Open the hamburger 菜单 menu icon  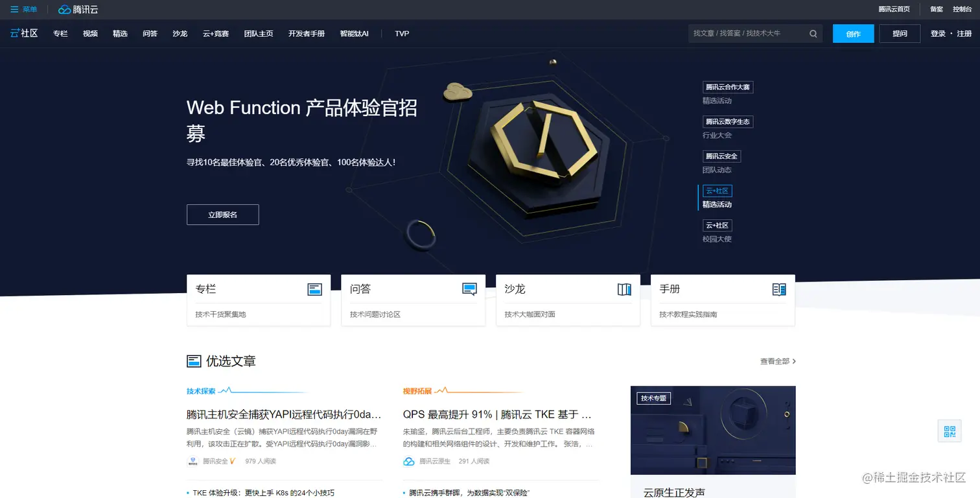[14, 9]
